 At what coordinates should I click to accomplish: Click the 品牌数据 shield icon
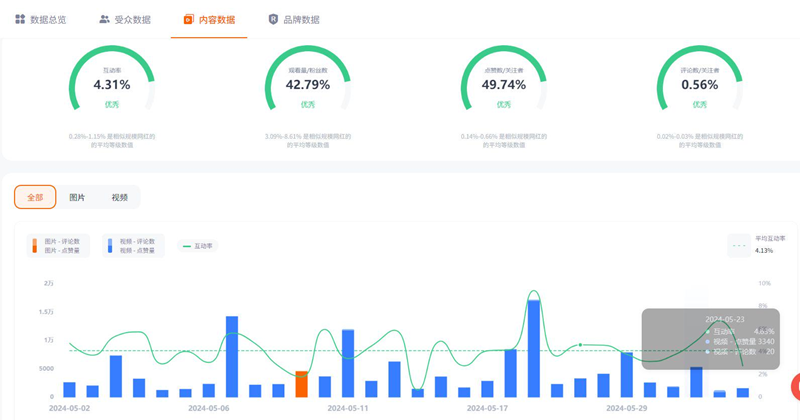[274, 19]
